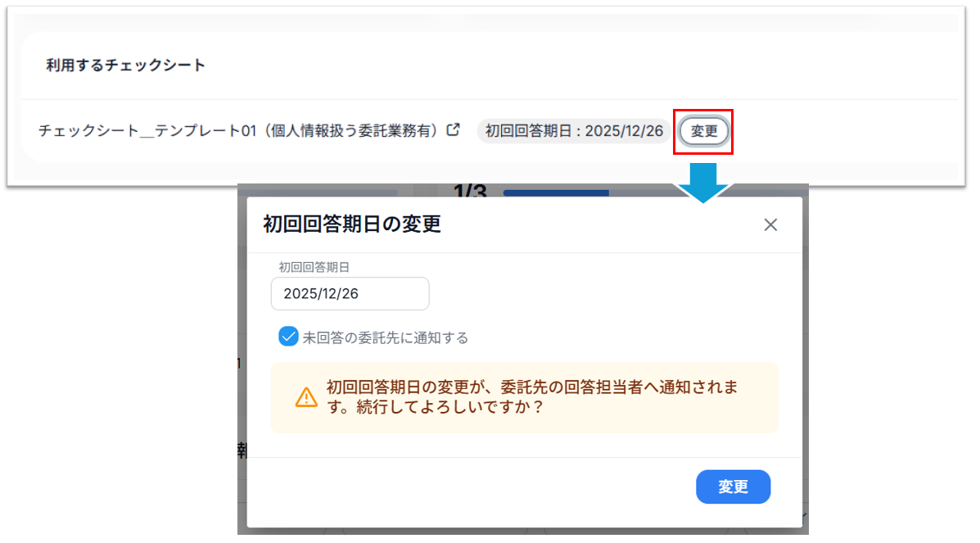
Task: Click the orange notification warning message text
Action: pos(532,397)
